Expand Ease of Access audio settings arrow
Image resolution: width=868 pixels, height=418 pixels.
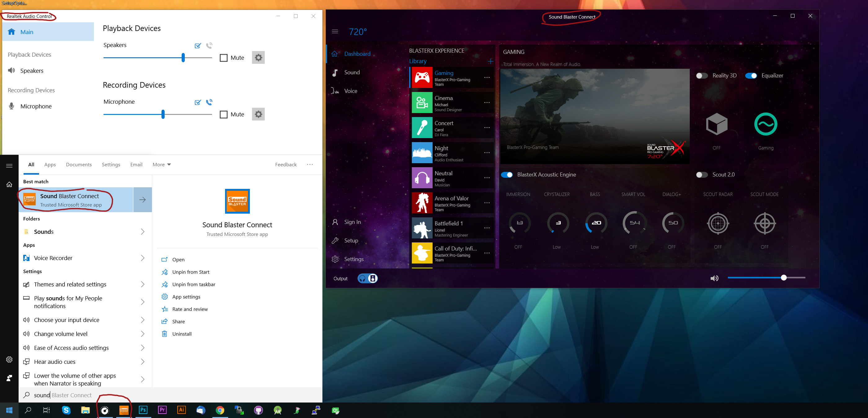[143, 348]
